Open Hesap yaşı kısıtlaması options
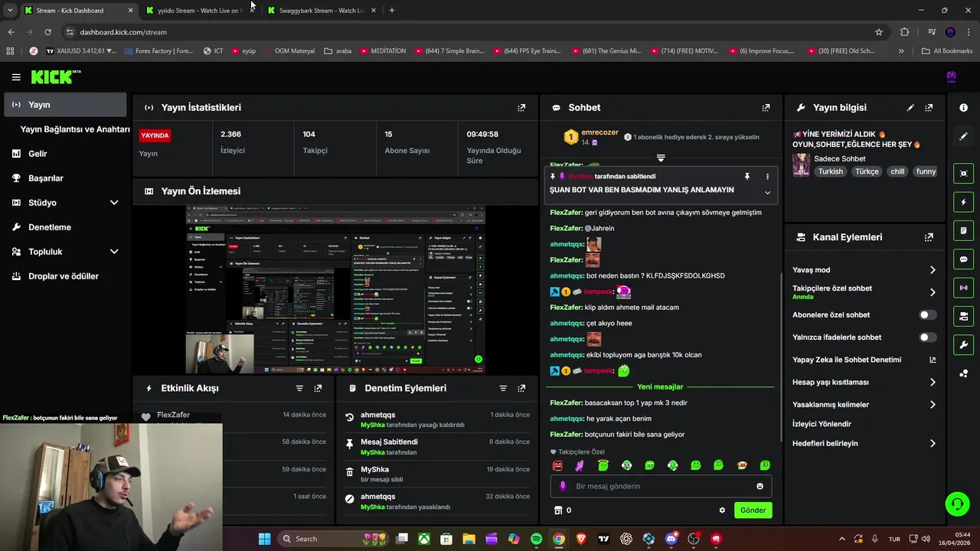 864,382
